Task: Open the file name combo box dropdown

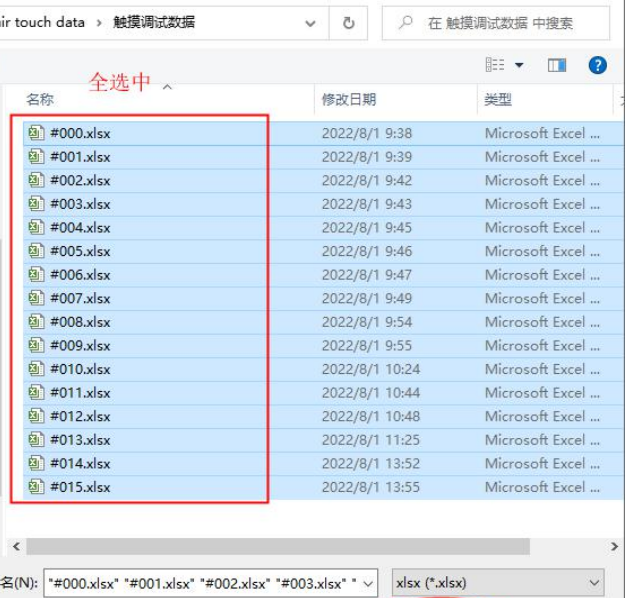Action: (x=368, y=584)
